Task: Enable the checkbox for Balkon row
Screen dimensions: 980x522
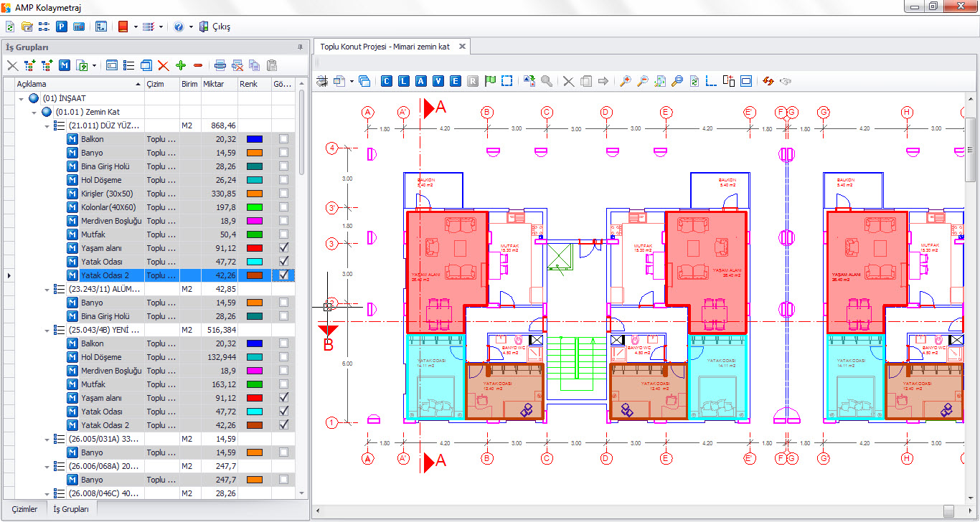Action: tap(284, 139)
